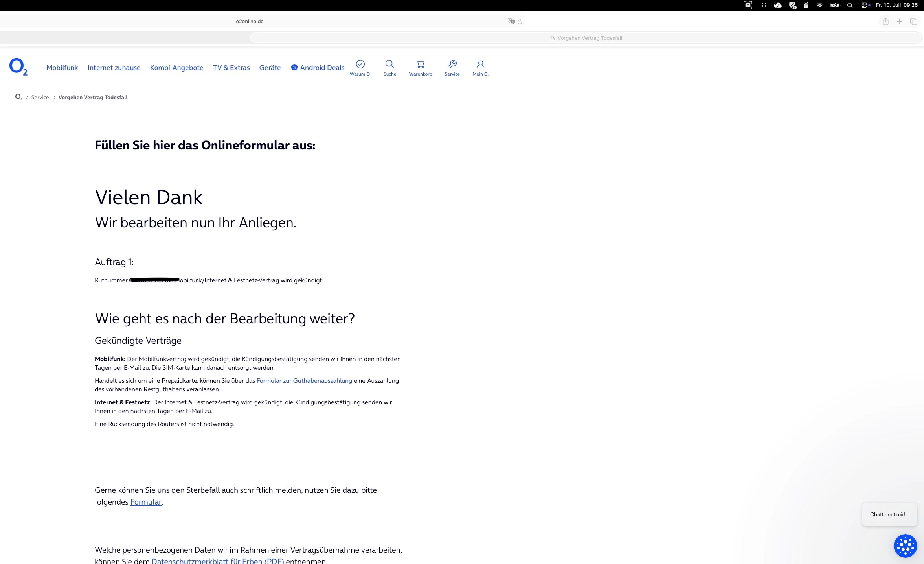This screenshot has width=924, height=564.
Task: Open the Formular zur Guthabenauszahlung link
Action: click(x=304, y=380)
